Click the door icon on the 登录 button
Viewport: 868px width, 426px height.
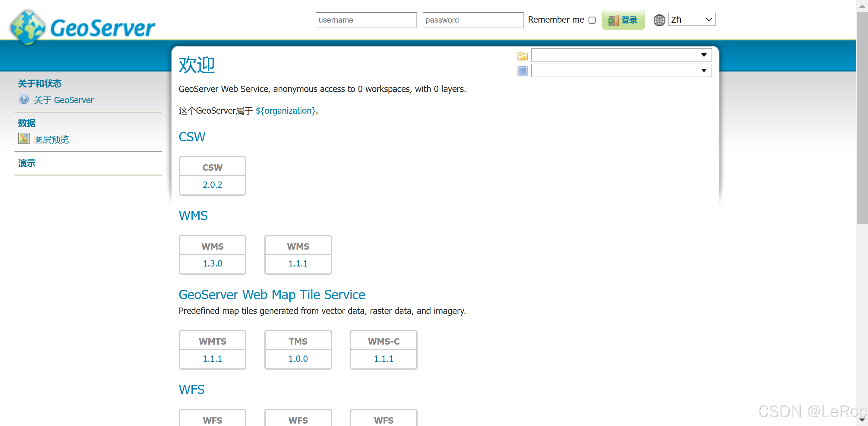(x=613, y=20)
